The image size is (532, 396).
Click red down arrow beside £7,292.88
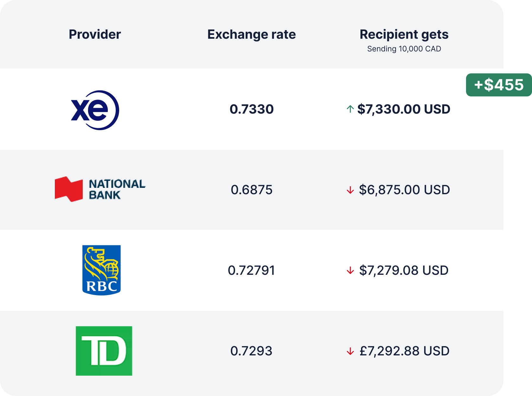pos(350,351)
